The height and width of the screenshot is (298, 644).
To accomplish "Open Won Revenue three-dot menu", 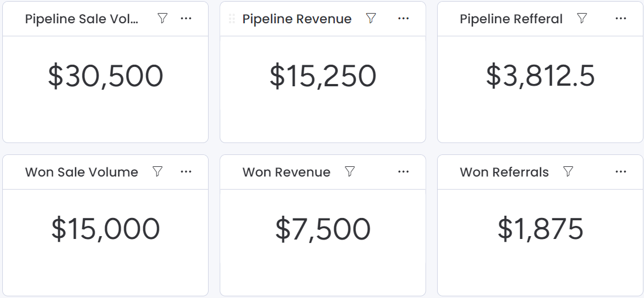I will [404, 171].
